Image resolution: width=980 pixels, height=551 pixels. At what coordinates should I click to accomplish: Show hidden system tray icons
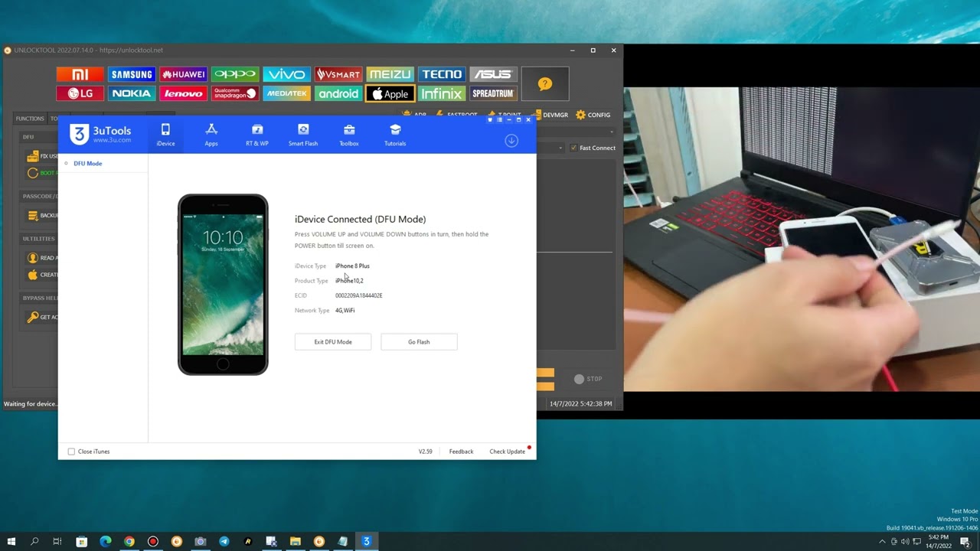(x=882, y=541)
